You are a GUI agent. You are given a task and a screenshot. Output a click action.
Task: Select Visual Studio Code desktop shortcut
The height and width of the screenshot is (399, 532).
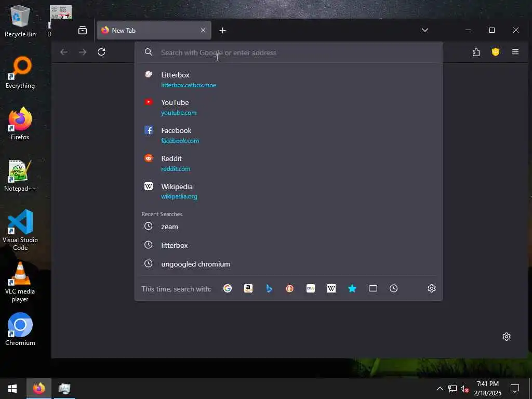(x=20, y=231)
